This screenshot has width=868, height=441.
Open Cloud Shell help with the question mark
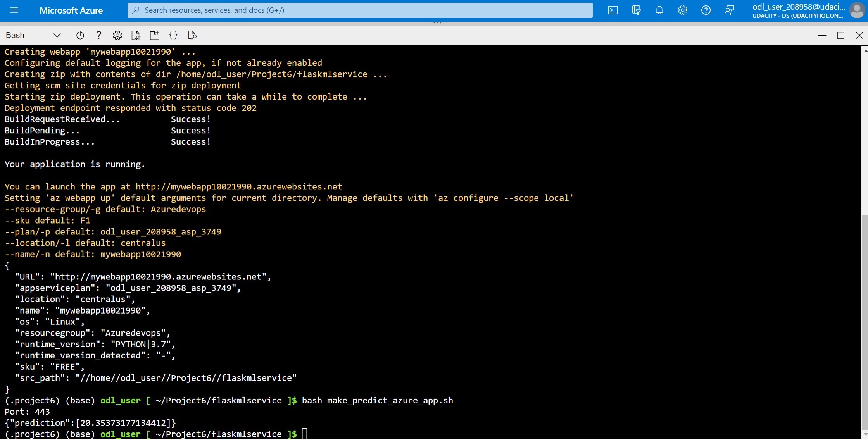click(x=98, y=35)
